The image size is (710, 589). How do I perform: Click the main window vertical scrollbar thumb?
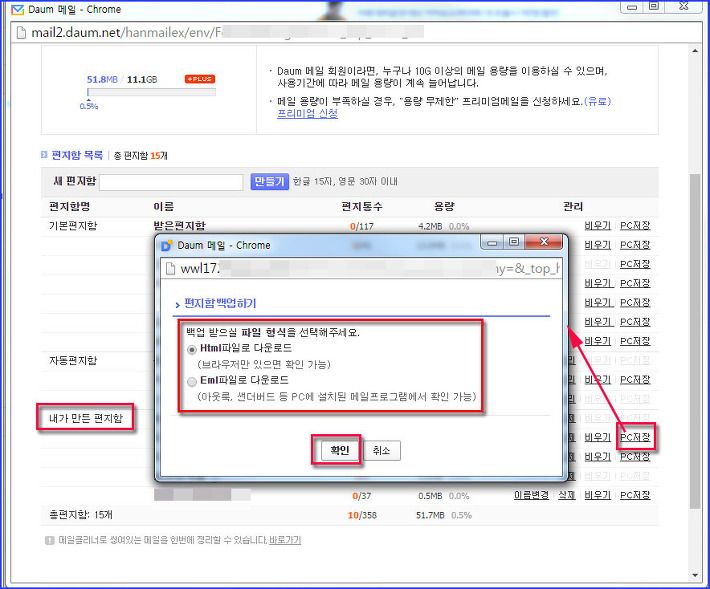point(695,340)
